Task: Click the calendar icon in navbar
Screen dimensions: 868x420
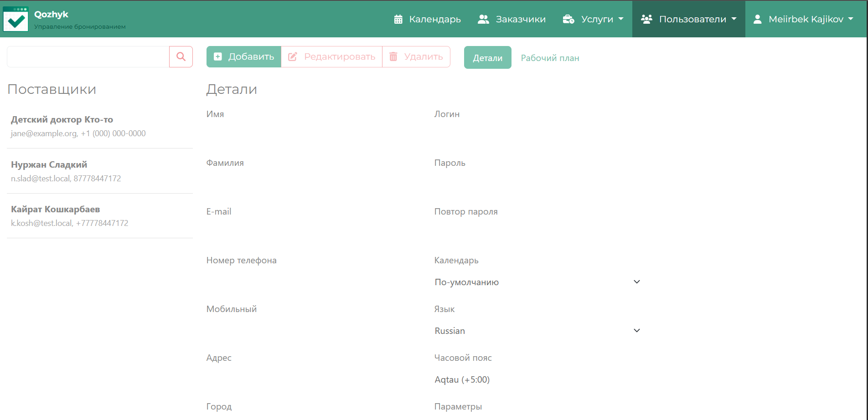Action: point(398,19)
